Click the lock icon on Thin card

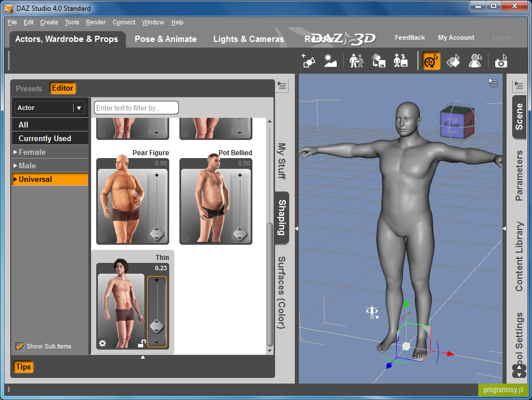pos(142,343)
